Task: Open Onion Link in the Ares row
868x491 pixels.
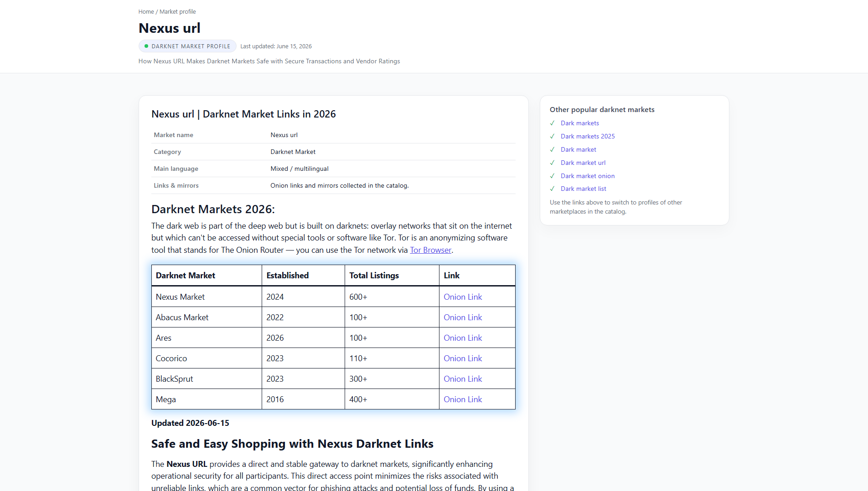Action: [x=463, y=338]
